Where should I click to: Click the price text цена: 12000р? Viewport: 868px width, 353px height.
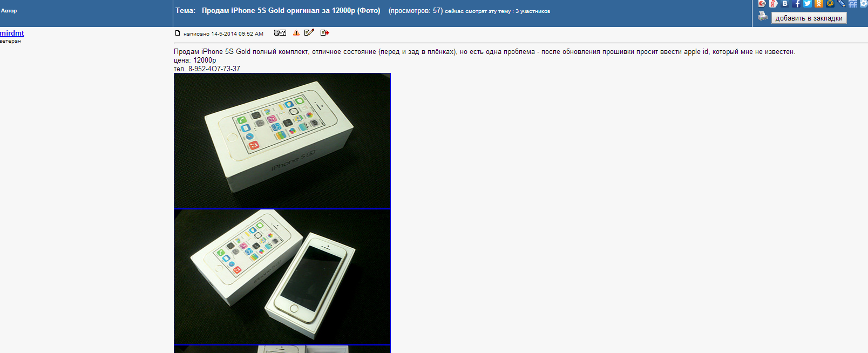tap(195, 60)
